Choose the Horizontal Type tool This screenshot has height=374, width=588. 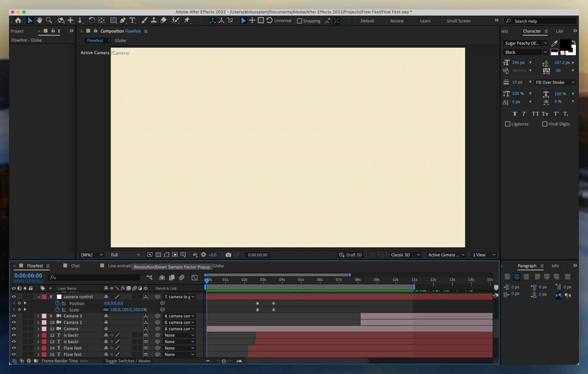coord(132,20)
